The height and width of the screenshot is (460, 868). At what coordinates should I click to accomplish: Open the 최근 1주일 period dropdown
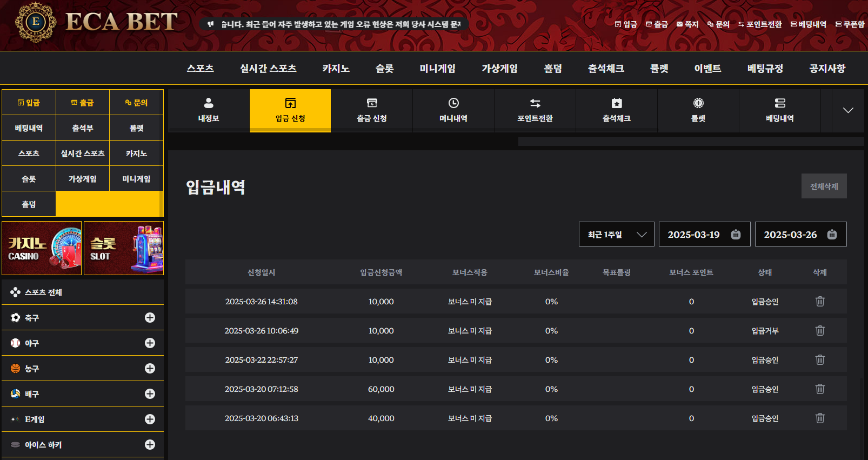tap(616, 235)
